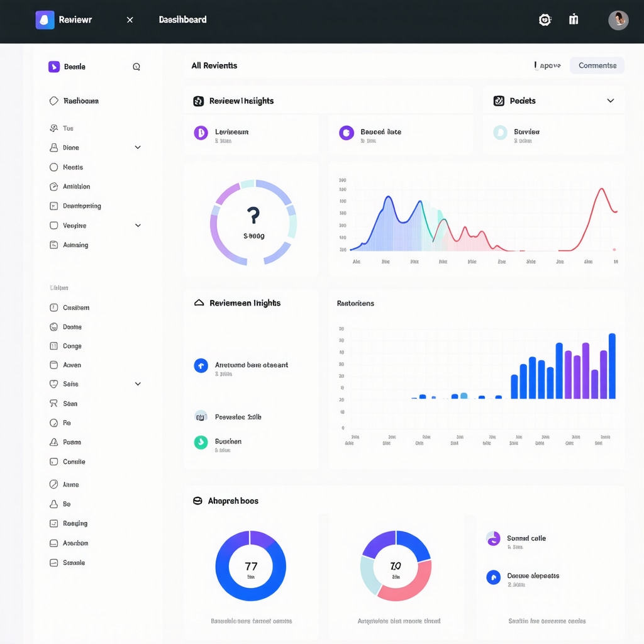This screenshot has height=644, width=644.
Task: Open the Conge sidebar item
Action: [x=65, y=346]
